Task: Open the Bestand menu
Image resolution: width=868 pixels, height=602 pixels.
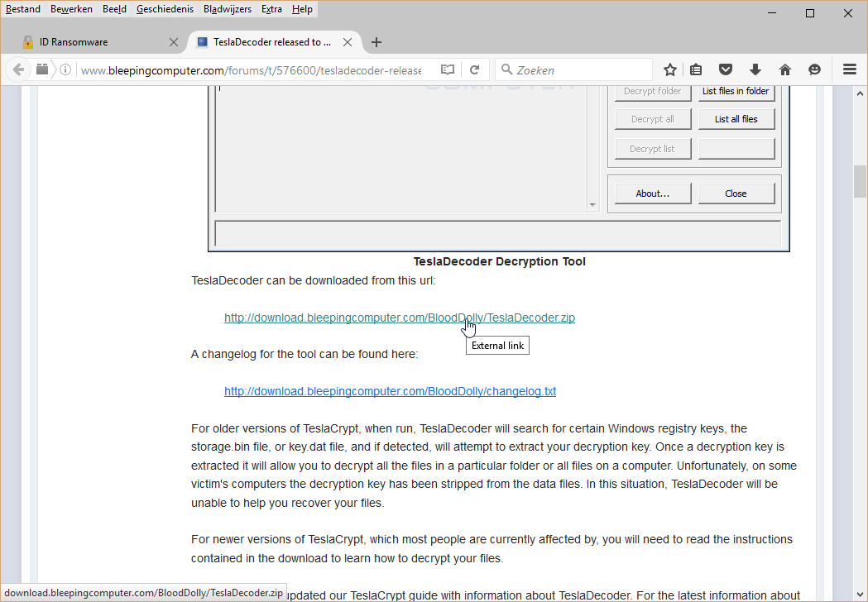Action: tap(23, 9)
